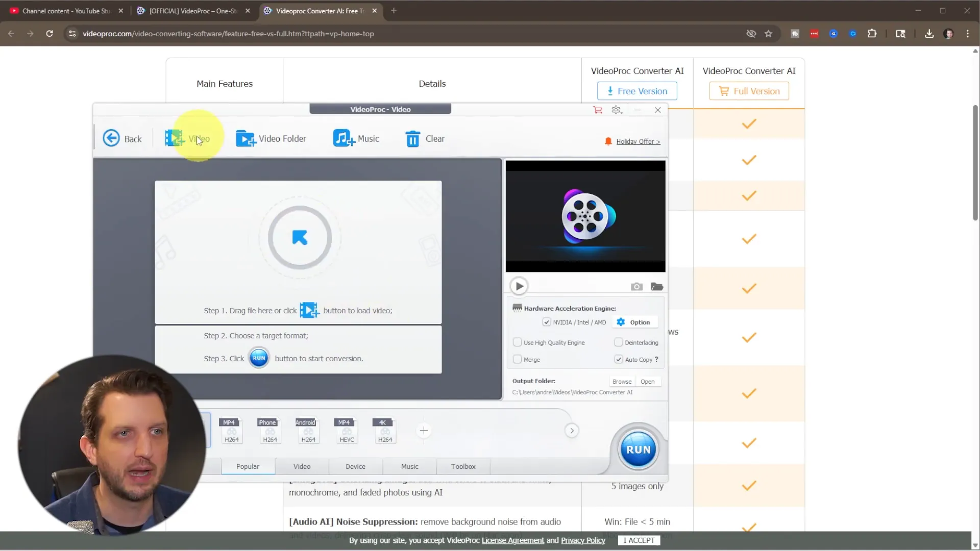980x551 pixels.
Task: Click the shopping cart icon in VideoProc title bar
Action: tap(598, 110)
